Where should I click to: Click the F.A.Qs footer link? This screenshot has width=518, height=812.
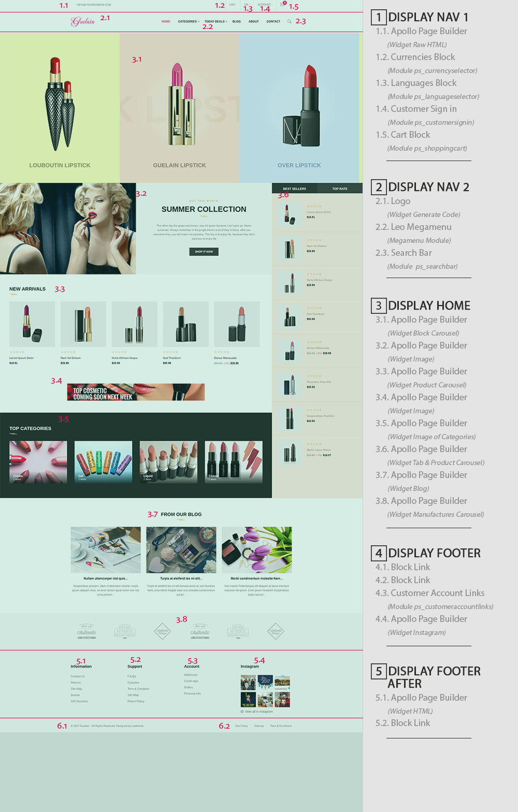click(132, 676)
